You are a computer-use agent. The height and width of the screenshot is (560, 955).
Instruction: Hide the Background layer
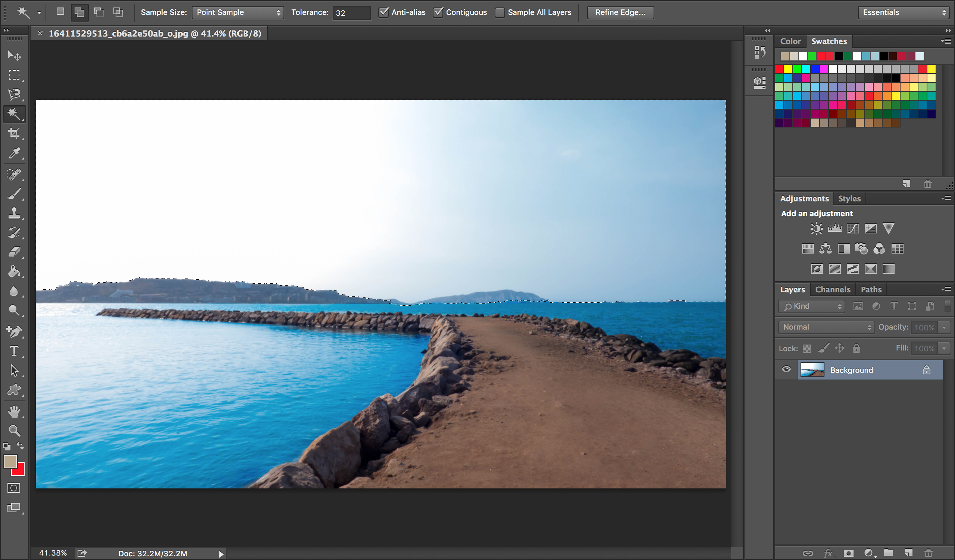click(x=786, y=370)
